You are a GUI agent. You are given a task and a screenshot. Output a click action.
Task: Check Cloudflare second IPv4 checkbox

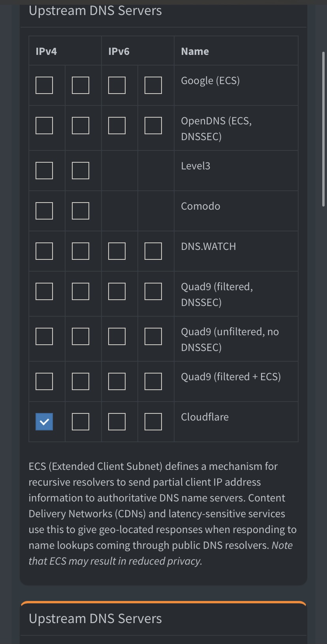pos(81,422)
